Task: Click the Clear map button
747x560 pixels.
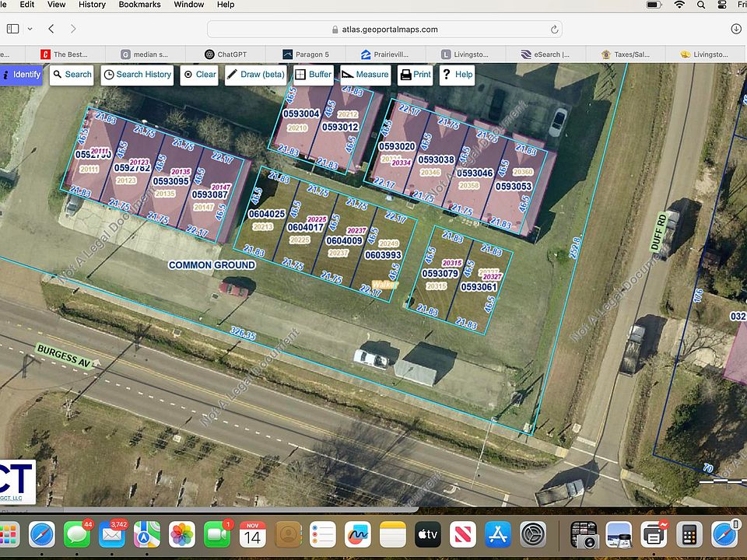Action: [x=199, y=75]
